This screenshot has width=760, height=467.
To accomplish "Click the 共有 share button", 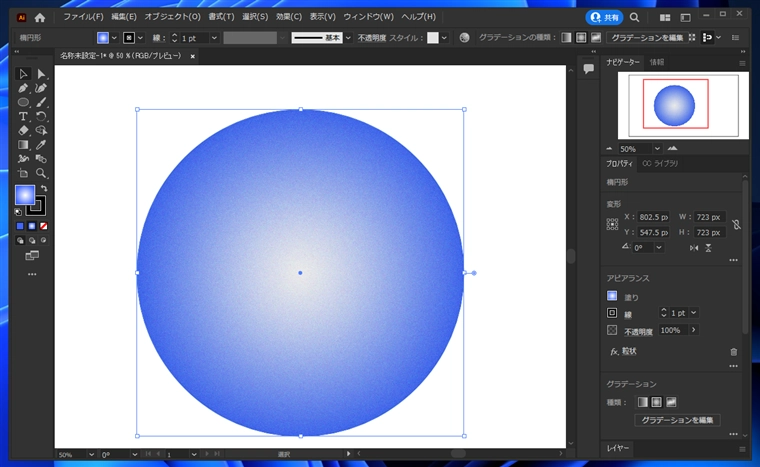I will (604, 17).
